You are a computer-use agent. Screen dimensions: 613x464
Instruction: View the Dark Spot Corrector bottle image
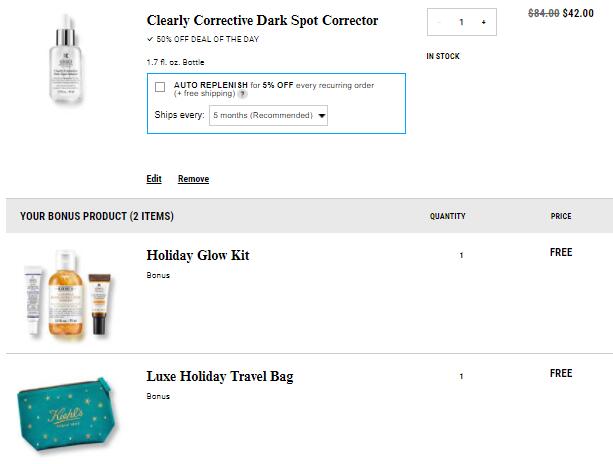click(x=66, y=59)
